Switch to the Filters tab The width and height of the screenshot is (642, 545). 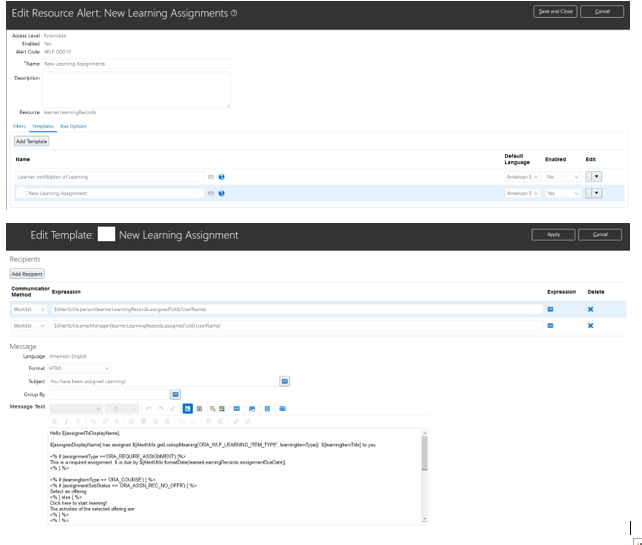[x=19, y=126]
